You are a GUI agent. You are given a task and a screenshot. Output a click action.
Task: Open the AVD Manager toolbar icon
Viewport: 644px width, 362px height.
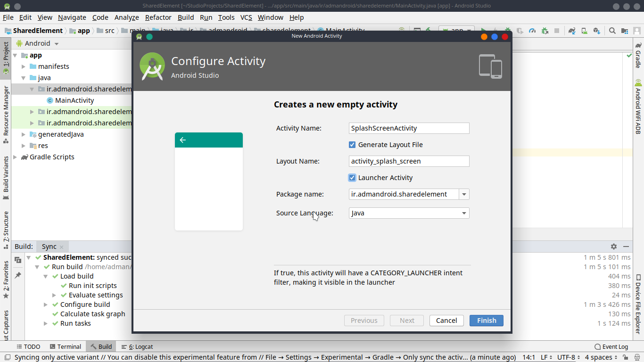click(584, 31)
